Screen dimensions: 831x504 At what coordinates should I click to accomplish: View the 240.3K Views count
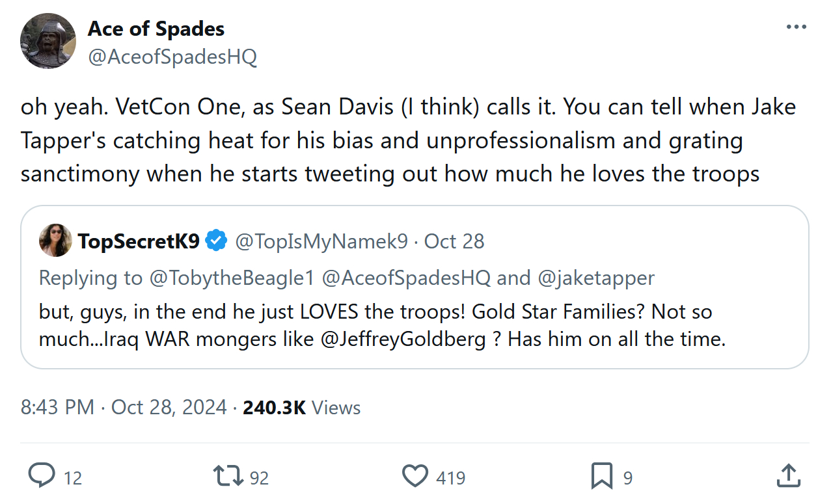[x=301, y=408]
